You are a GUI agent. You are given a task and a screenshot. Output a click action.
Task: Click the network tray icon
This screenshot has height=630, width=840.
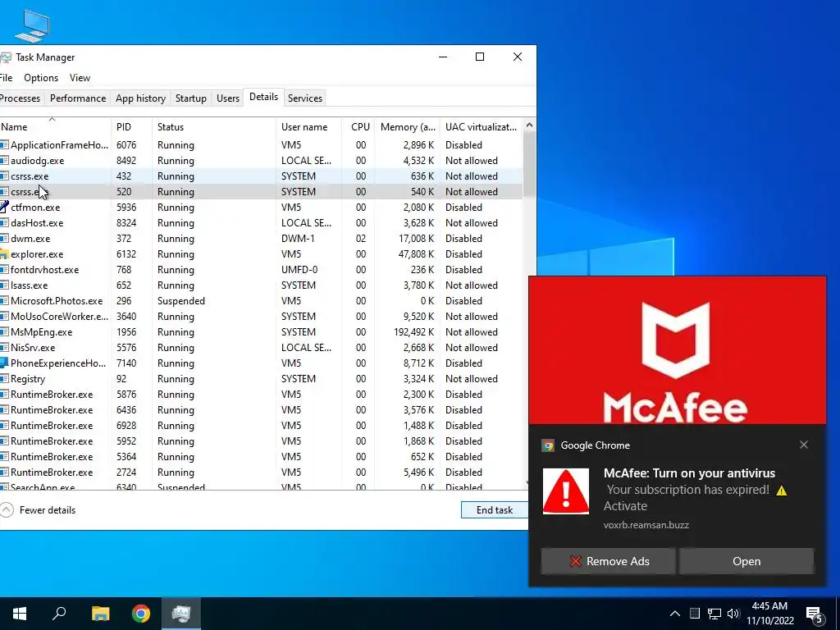pyautogui.click(x=714, y=614)
